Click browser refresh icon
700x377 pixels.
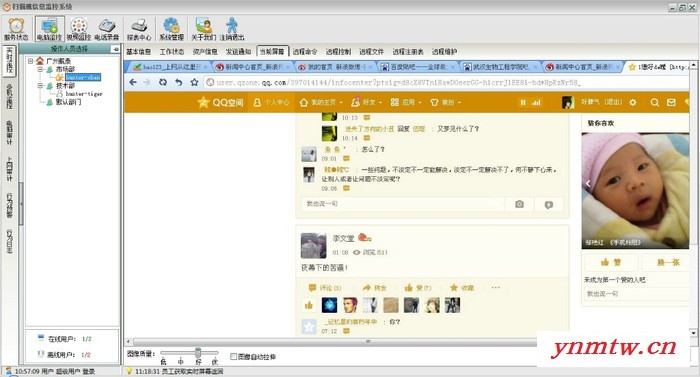tap(163, 82)
